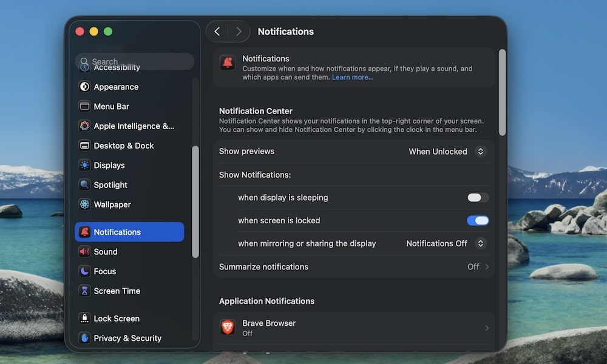
Task: Open Apple Intelligence & Siri settings icon
Action: point(84,126)
